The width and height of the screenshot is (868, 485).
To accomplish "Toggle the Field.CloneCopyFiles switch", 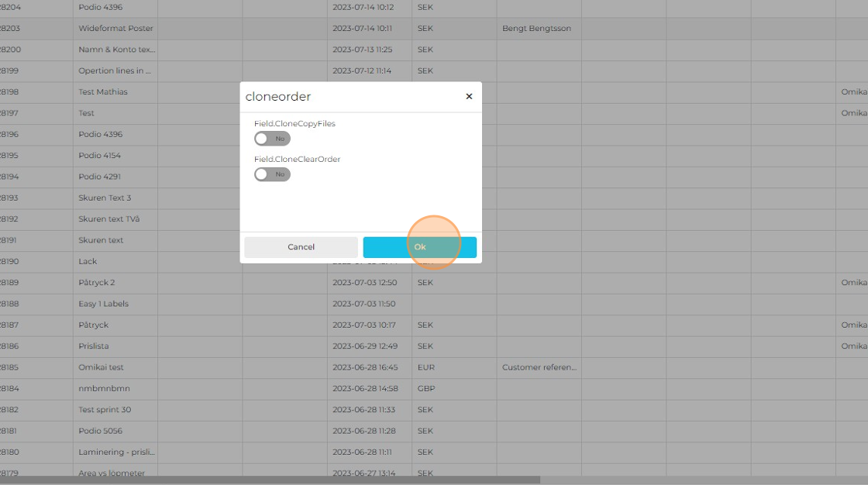I will pos(272,139).
